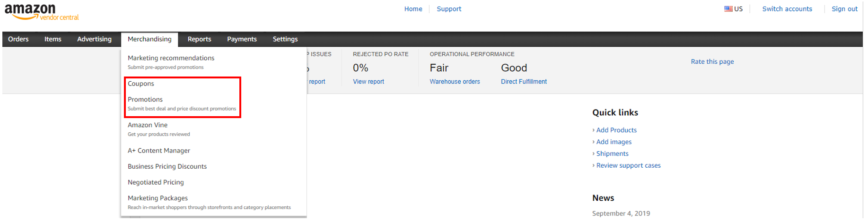Click the Good operational performance rating

(514, 68)
